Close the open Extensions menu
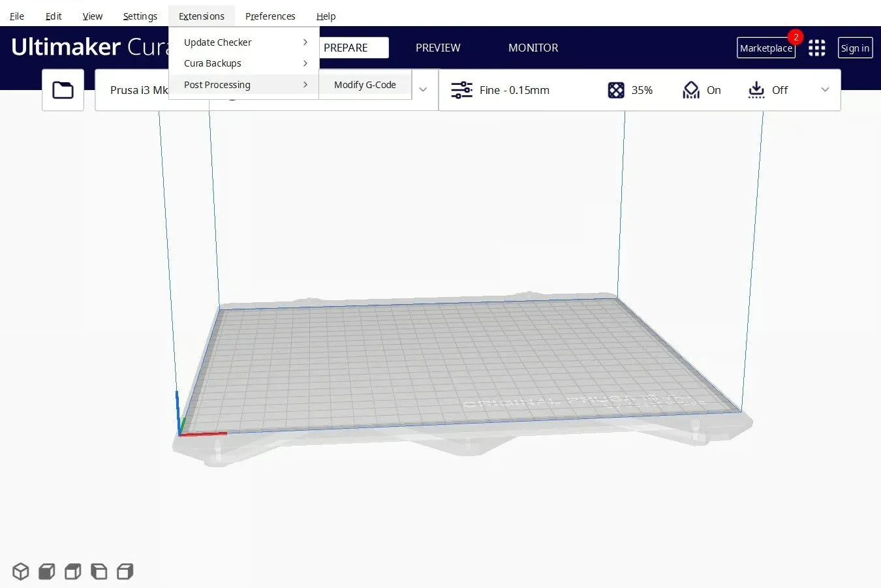The height and width of the screenshot is (588, 881). (201, 16)
